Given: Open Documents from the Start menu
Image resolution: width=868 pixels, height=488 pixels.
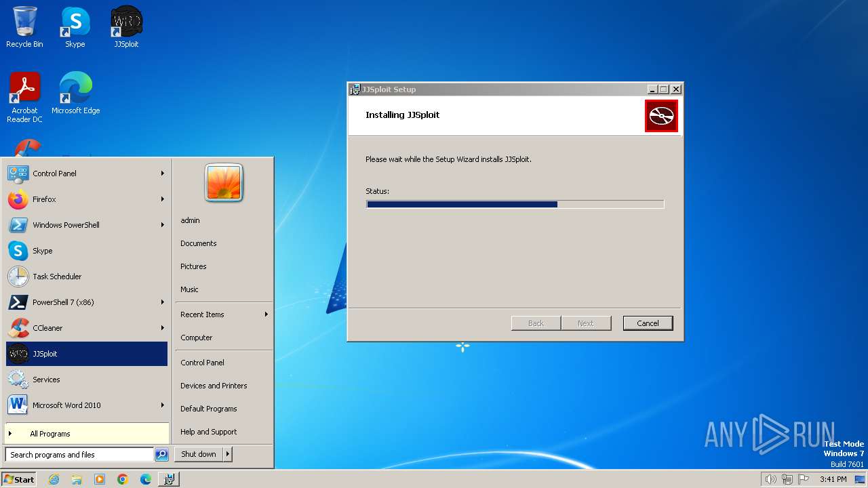Looking at the screenshot, I should (x=198, y=243).
